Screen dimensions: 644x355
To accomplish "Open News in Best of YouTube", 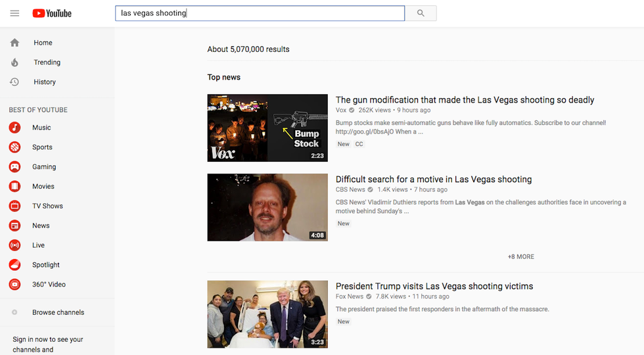I will [x=41, y=225].
